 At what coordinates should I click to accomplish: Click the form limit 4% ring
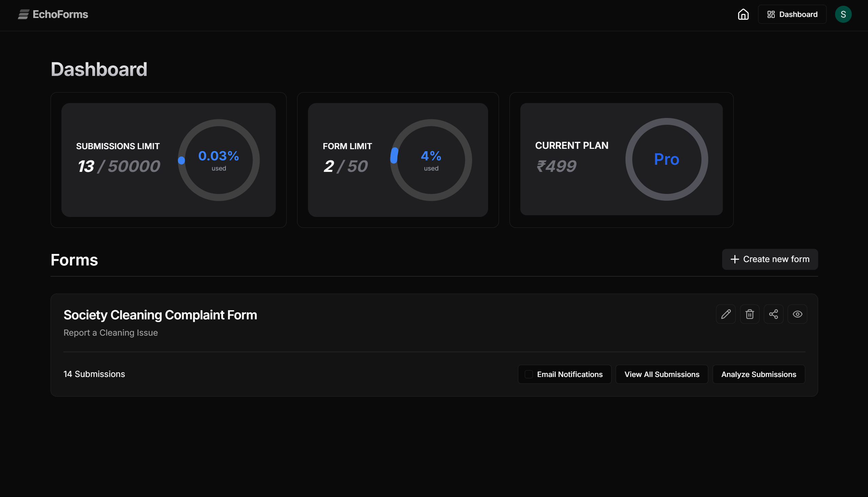pyautogui.click(x=431, y=160)
